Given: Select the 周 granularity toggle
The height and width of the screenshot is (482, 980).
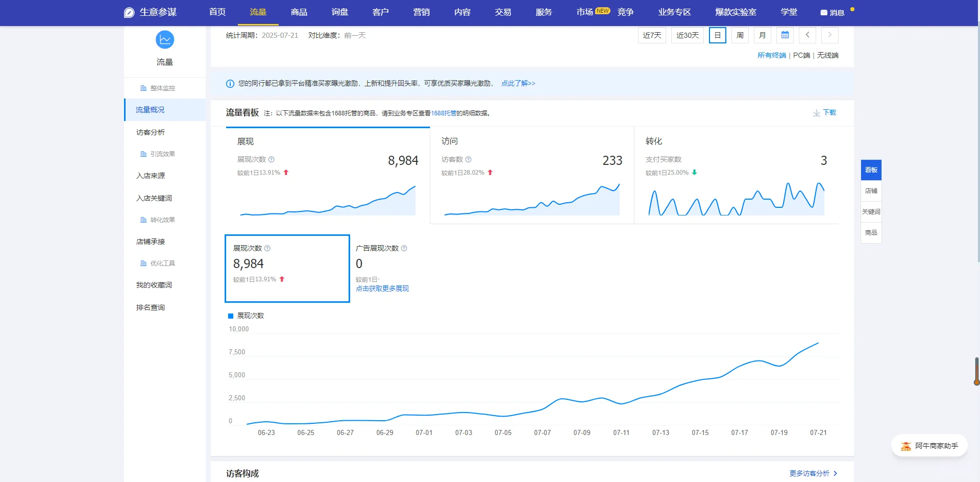Looking at the screenshot, I should [740, 35].
